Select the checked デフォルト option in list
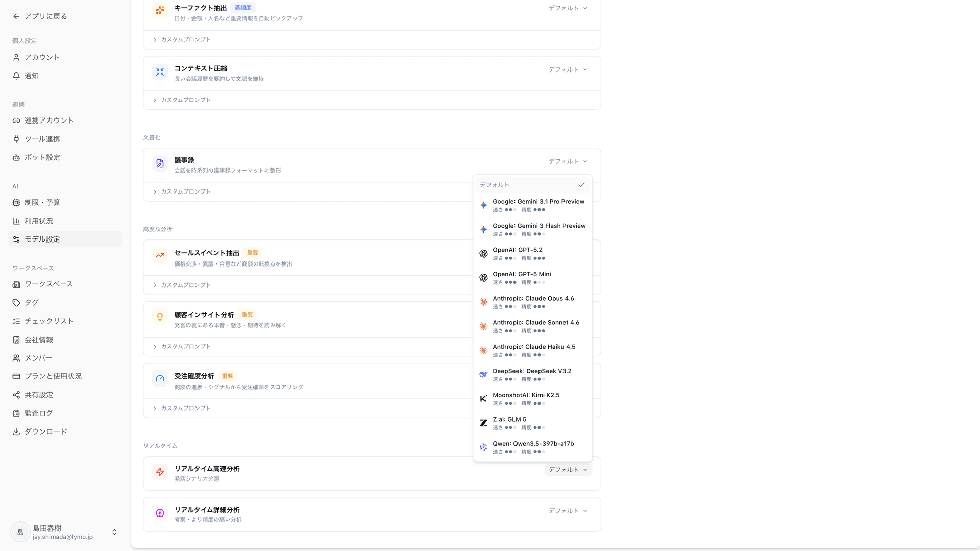The height and width of the screenshot is (551, 980). pyautogui.click(x=532, y=185)
